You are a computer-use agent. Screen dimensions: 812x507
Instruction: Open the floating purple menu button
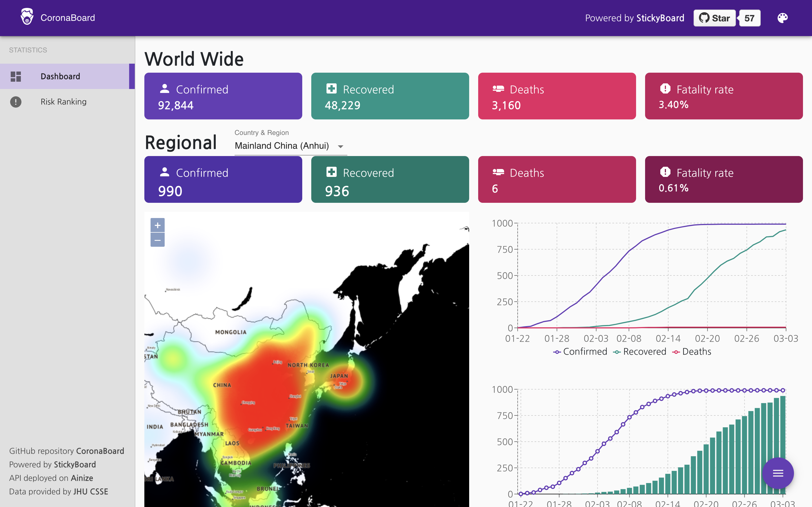click(778, 473)
